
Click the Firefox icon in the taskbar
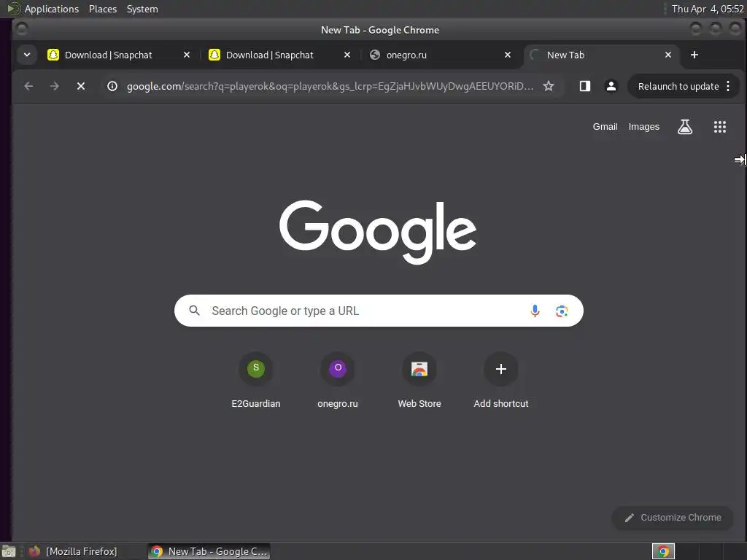coord(34,551)
